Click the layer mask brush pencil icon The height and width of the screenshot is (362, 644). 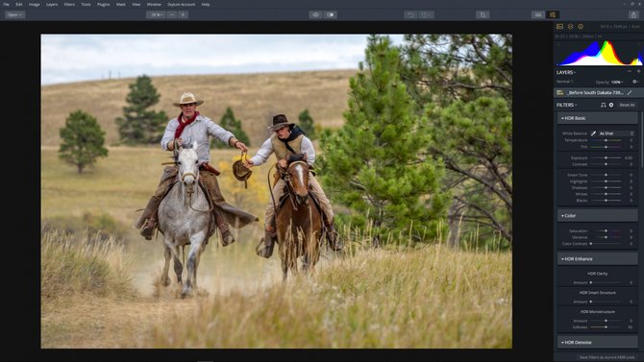[x=630, y=93]
